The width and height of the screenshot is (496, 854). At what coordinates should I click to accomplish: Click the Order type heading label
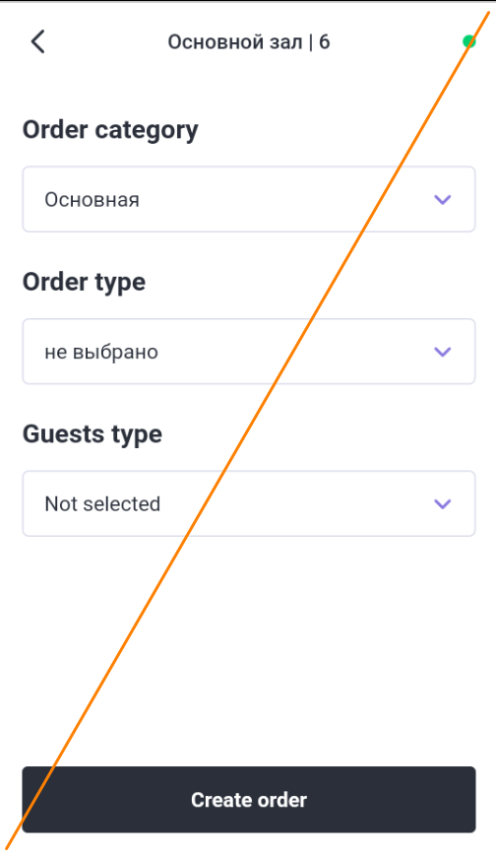pos(84,283)
